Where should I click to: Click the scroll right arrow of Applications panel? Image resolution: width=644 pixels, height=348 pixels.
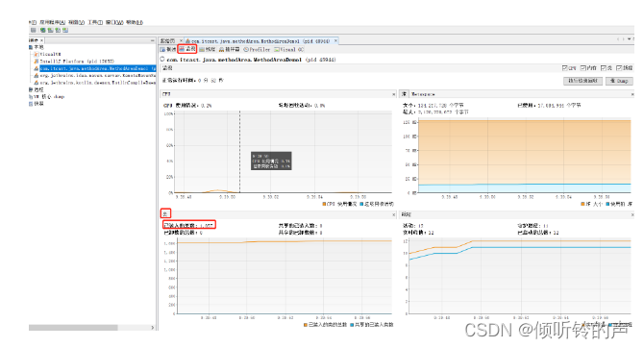pyautogui.click(x=153, y=328)
